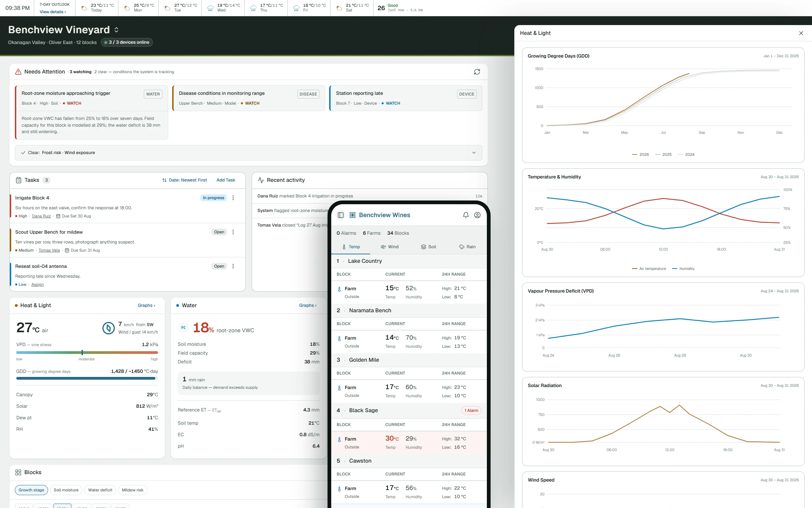Select the Growth stage filter chip

coord(31,490)
